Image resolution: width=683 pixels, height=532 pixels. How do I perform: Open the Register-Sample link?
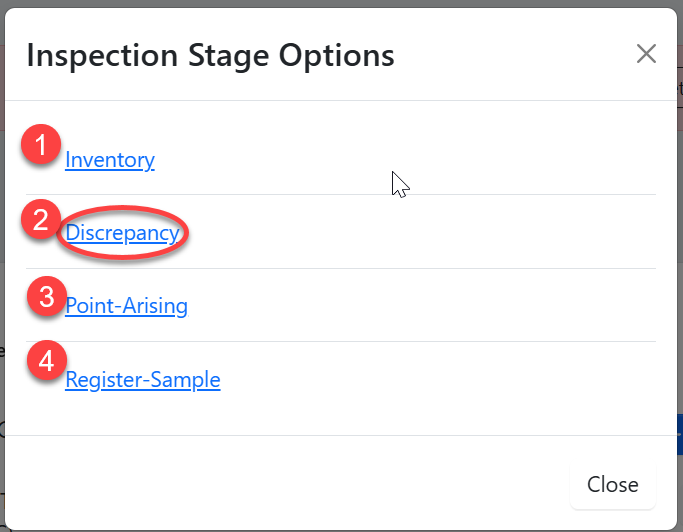[143, 380]
